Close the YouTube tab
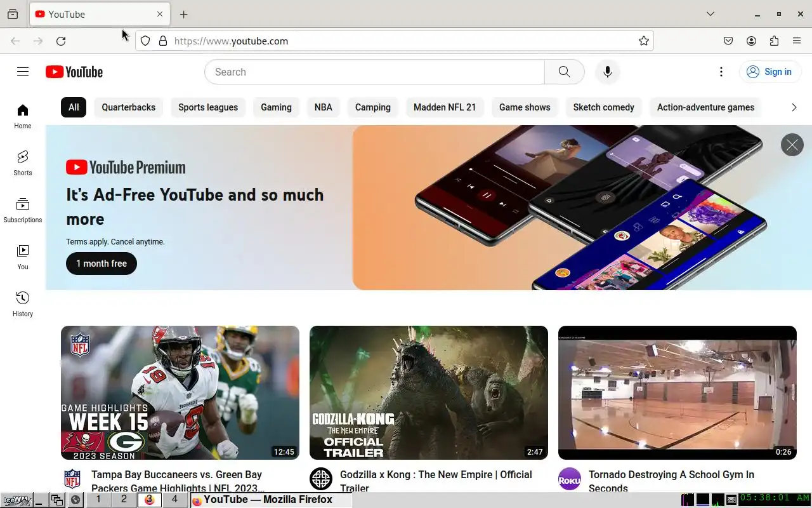The width and height of the screenshot is (812, 508). click(x=160, y=14)
